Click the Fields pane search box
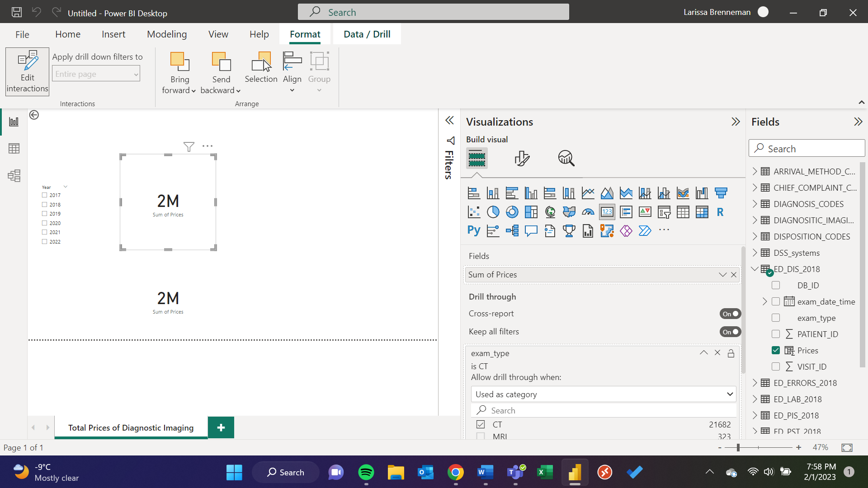This screenshot has width=868, height=488. coord(807,148)
